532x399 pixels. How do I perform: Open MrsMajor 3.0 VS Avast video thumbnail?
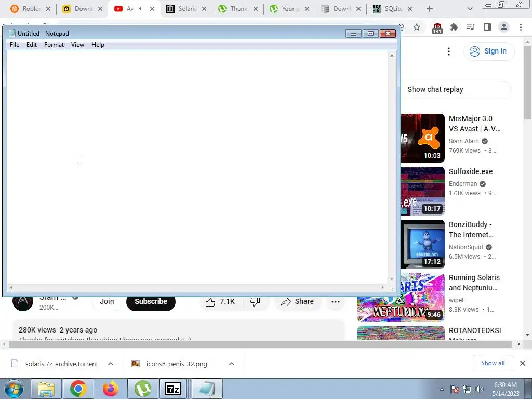pos(423,138)
